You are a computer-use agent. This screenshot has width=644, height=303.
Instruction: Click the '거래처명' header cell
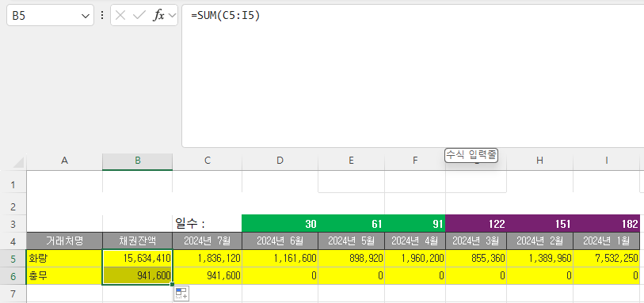64,241
